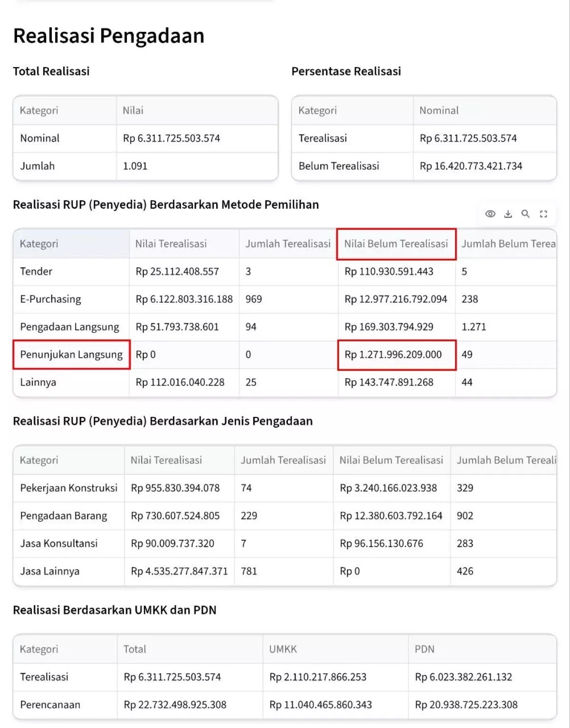
Task: Click cell Rp 143.747.891.268
Action: tap(397, 382)
